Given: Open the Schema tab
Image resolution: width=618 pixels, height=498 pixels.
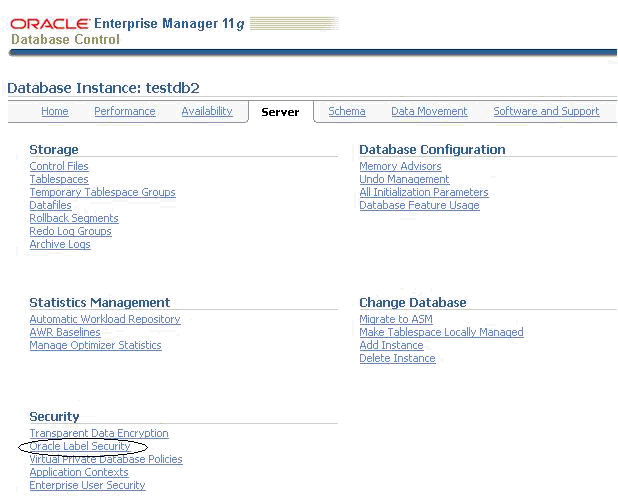Looking at the screenshot, I should click(x=347, y=111).
